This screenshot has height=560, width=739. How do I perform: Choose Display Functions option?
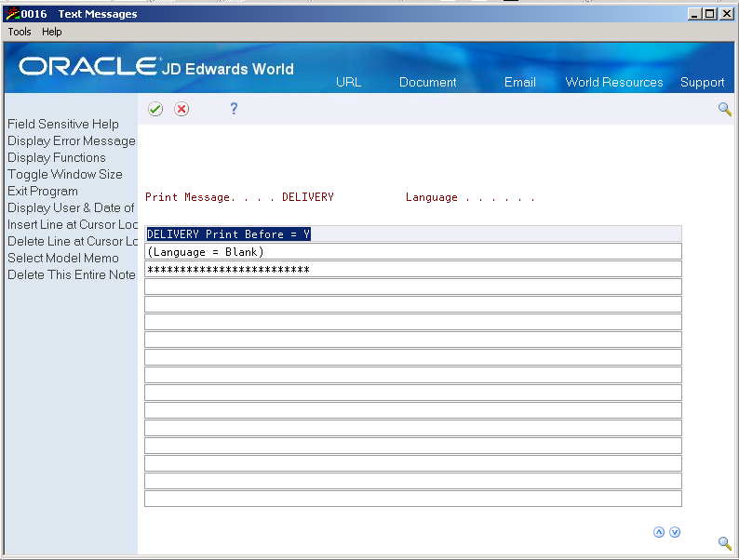point(57,157)
